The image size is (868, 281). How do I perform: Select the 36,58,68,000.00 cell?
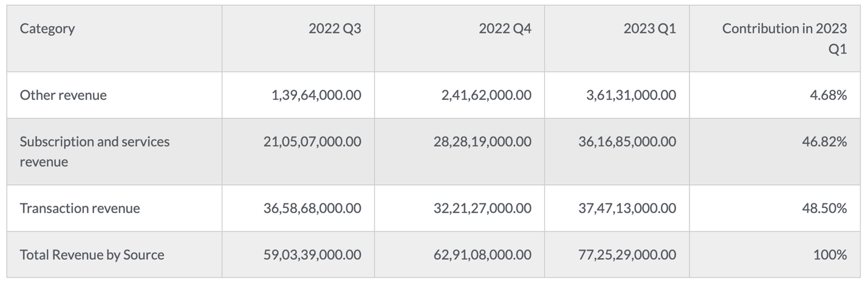tap(312, 208)
